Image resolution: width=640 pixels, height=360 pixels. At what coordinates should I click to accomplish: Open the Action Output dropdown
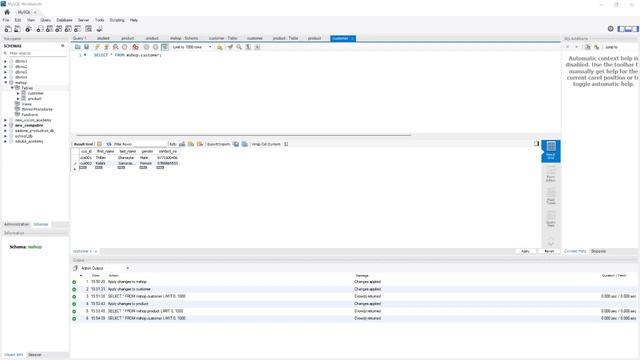(105, 268)
